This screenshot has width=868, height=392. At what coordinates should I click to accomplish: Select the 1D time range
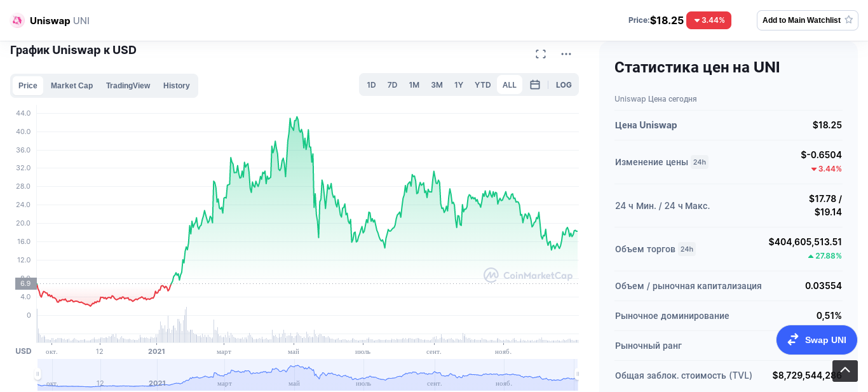(371, 84)
